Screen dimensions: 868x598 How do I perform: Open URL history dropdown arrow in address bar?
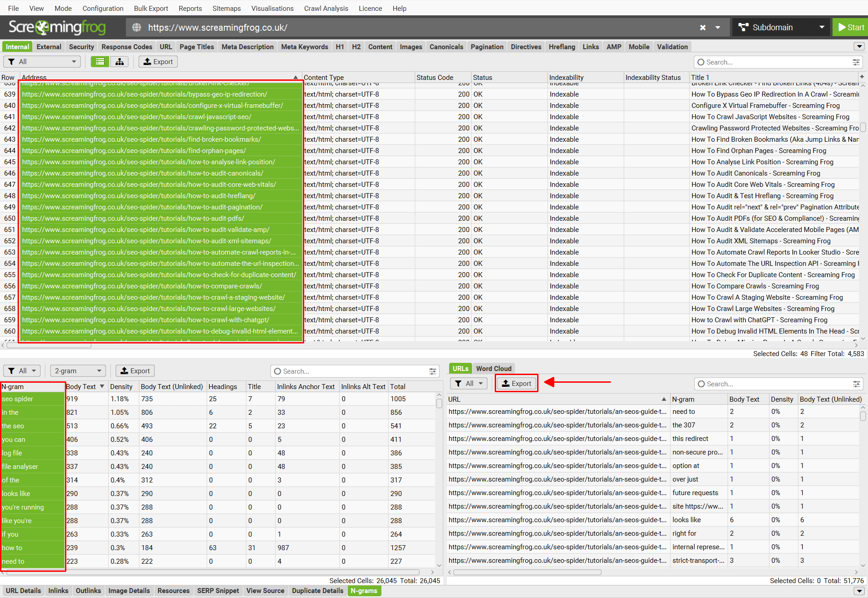pyautogui.click(x=718, y=28)
